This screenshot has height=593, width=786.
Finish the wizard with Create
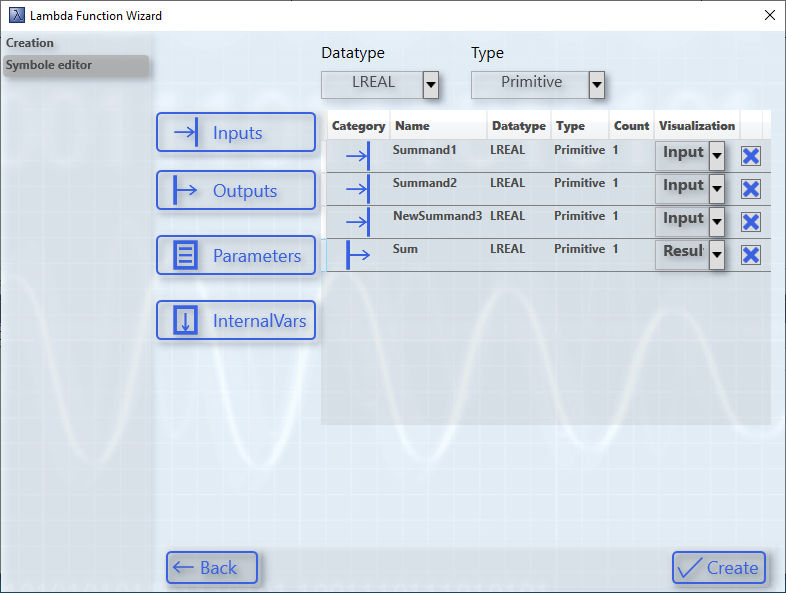(x=718, y=568)
